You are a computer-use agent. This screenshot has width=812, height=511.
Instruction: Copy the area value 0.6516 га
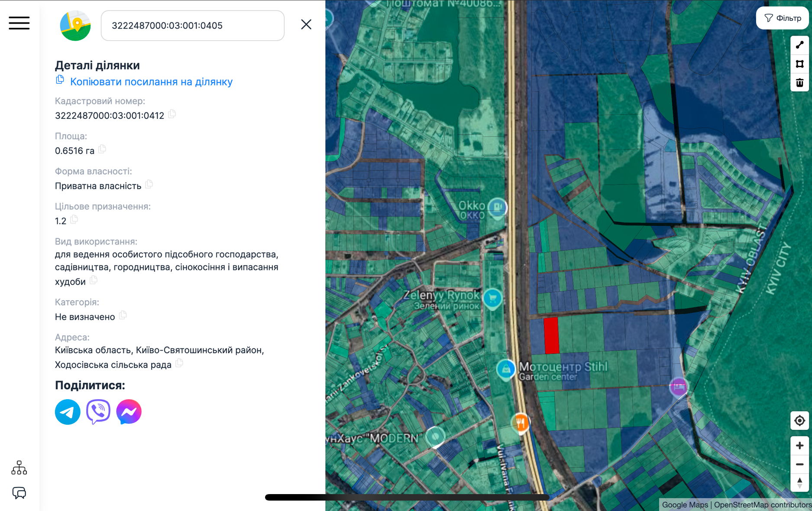[x=102, y=149]
